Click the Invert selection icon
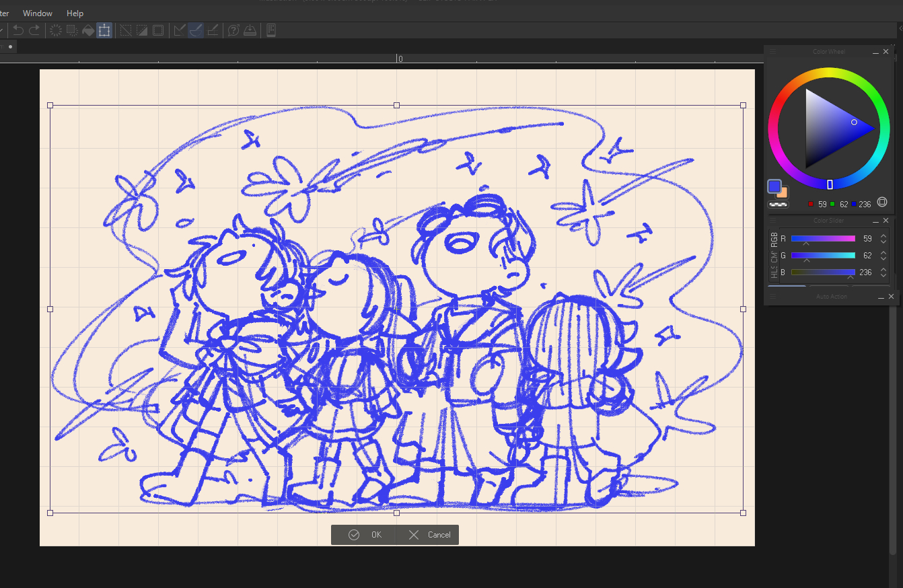This screenshot has height=588, width=903. coord(142,30)
